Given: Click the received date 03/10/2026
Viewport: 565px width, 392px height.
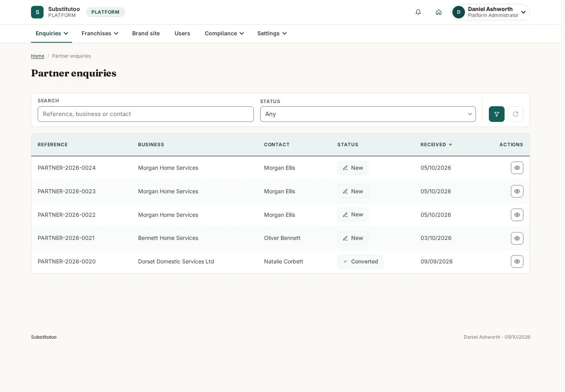Looking at the screenshot, I should pos(436,238).
